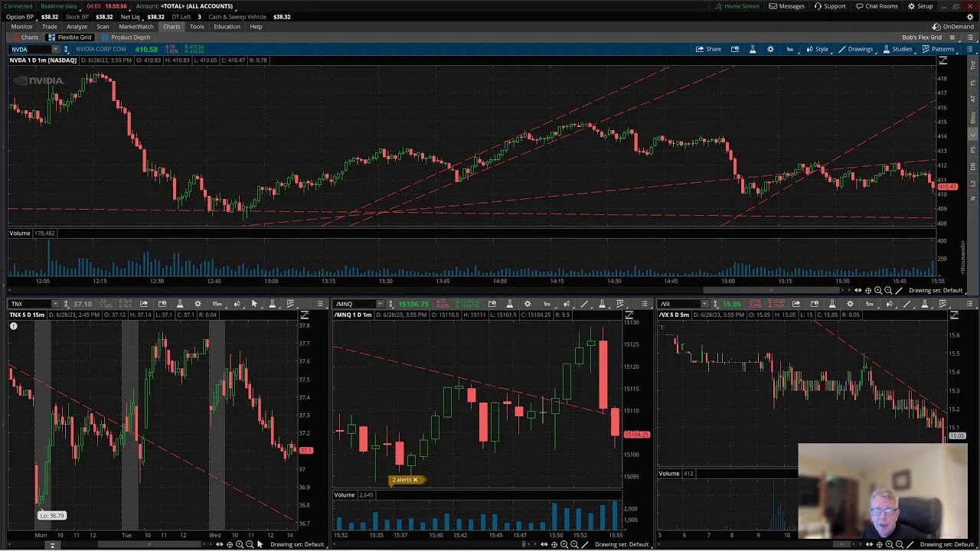Open TNX symbol dropdown
This screenshot has height=551, width=980.
55,304
